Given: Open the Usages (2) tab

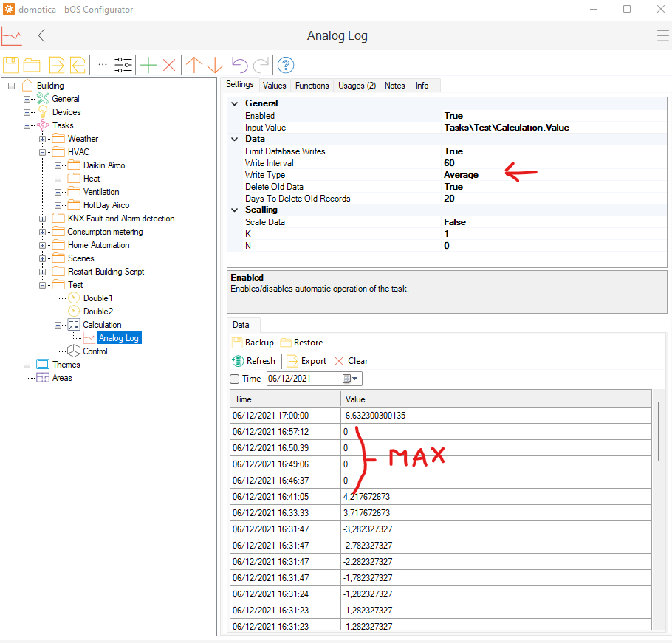Looking at the screenshot, I should [357, 86].
